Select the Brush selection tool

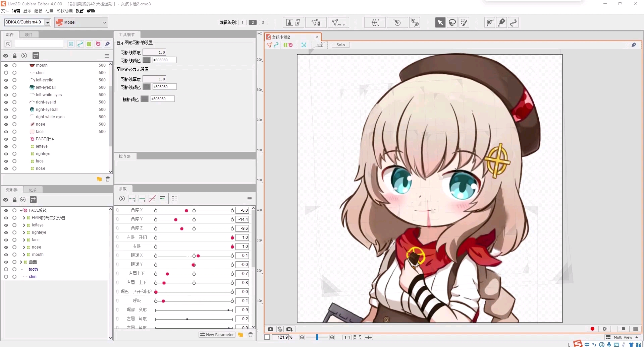[x=464, y=22]
